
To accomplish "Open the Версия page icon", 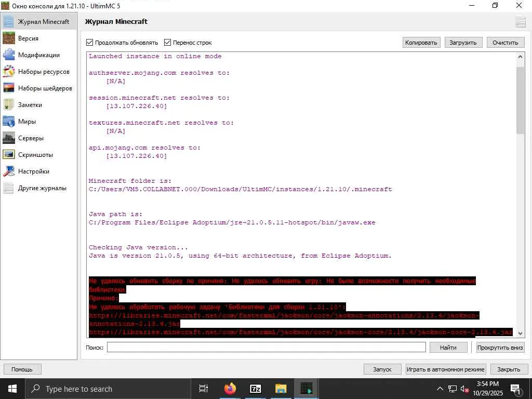I will [x=9, y=38].
